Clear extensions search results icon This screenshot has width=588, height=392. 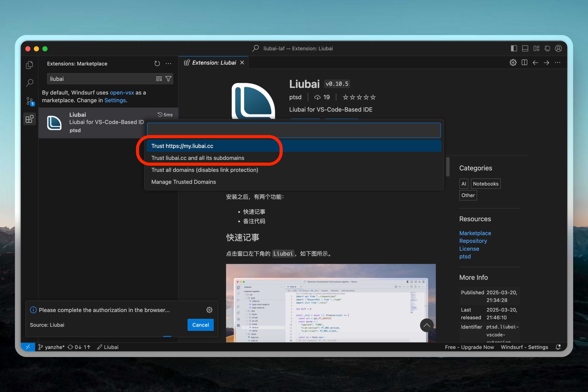click(x=159, y=79)
